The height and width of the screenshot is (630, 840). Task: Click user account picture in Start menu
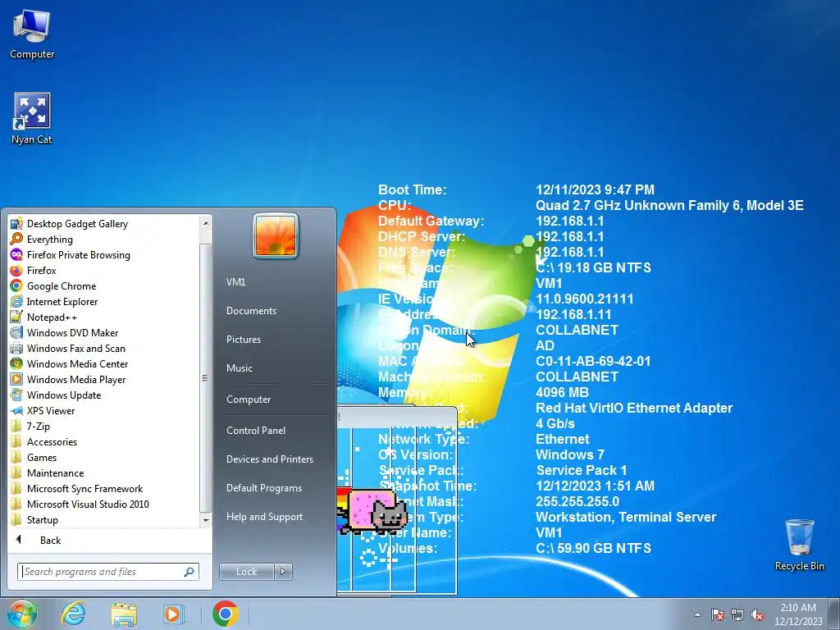click(276, 235)
